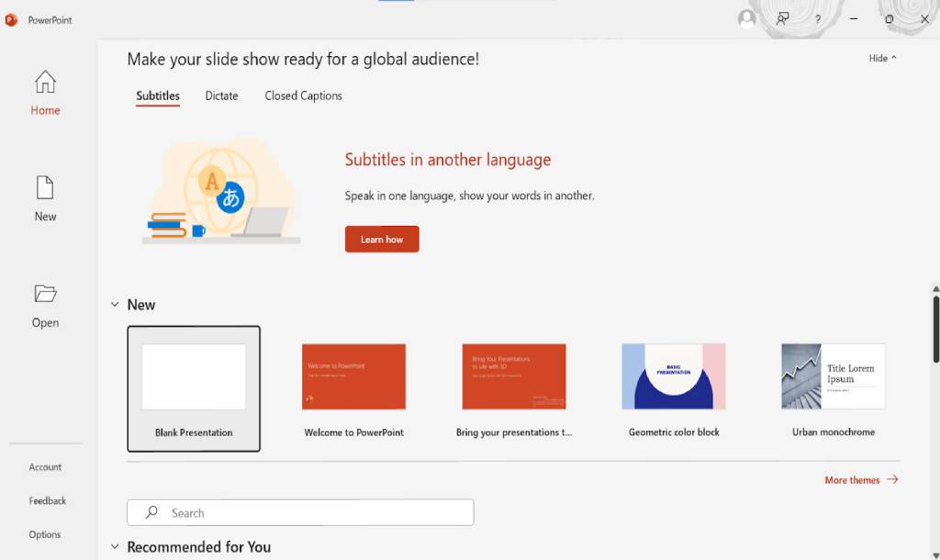Switch to the Subtitles tab
This screenshot has width=940, height=560.
158,95
